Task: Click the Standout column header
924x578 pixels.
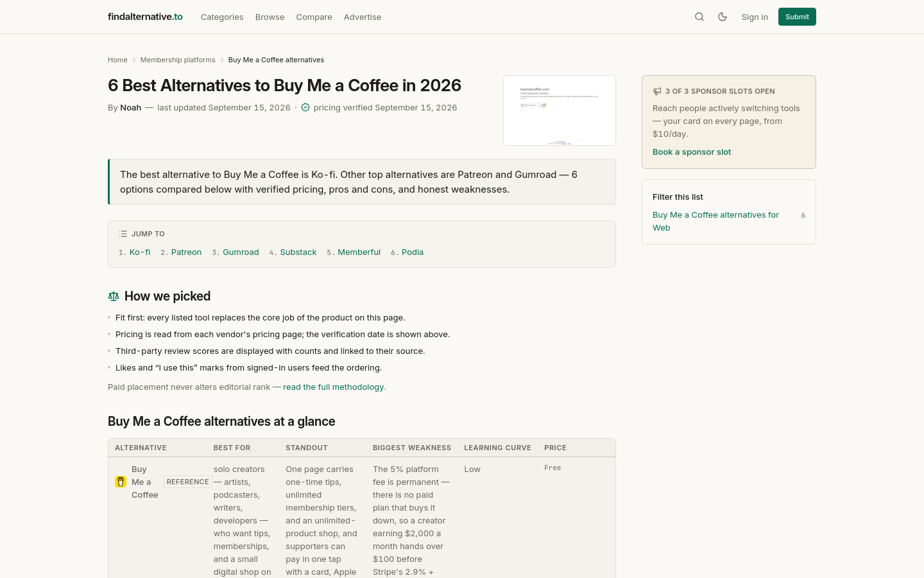Action: pos(307,448)
